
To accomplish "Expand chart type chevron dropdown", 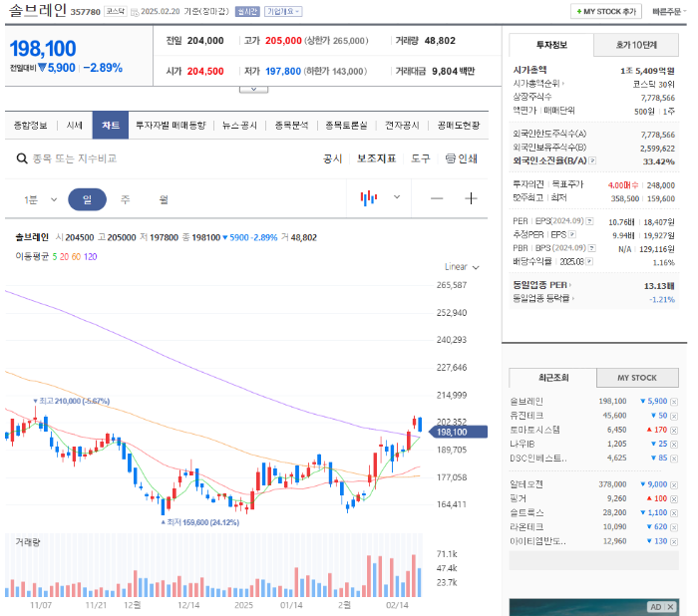I will pyautogui.click(x=397, y=197).
